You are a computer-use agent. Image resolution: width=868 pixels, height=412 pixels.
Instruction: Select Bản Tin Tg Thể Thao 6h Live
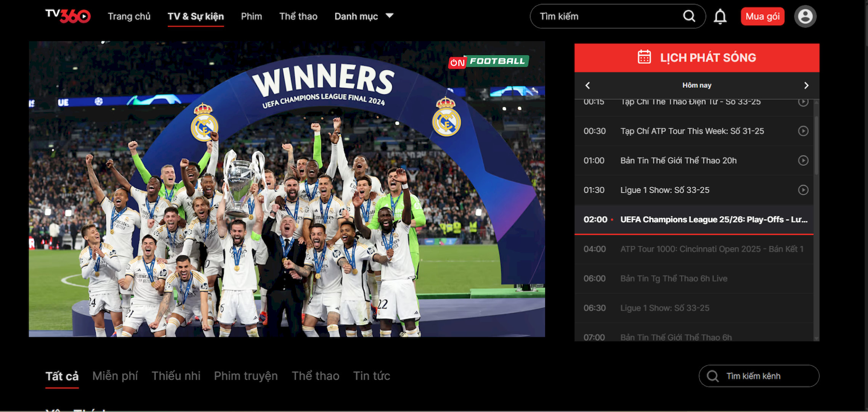(x=694, y=278)
